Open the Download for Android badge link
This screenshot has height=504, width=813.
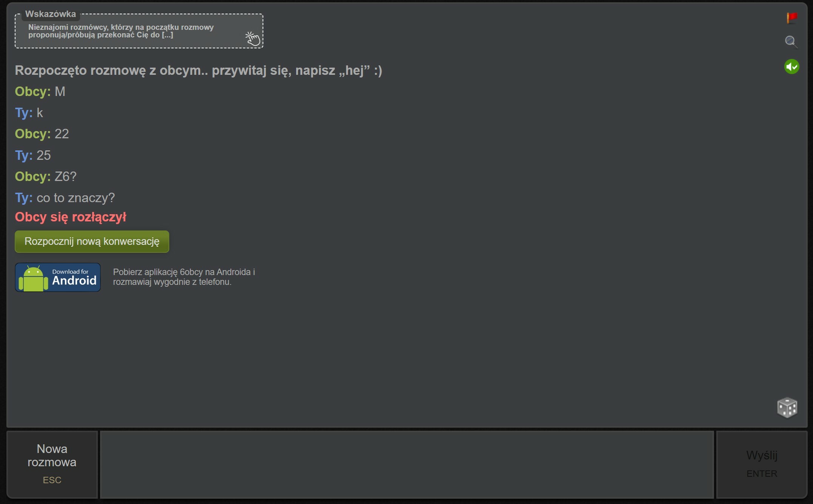tap(74, 278)
